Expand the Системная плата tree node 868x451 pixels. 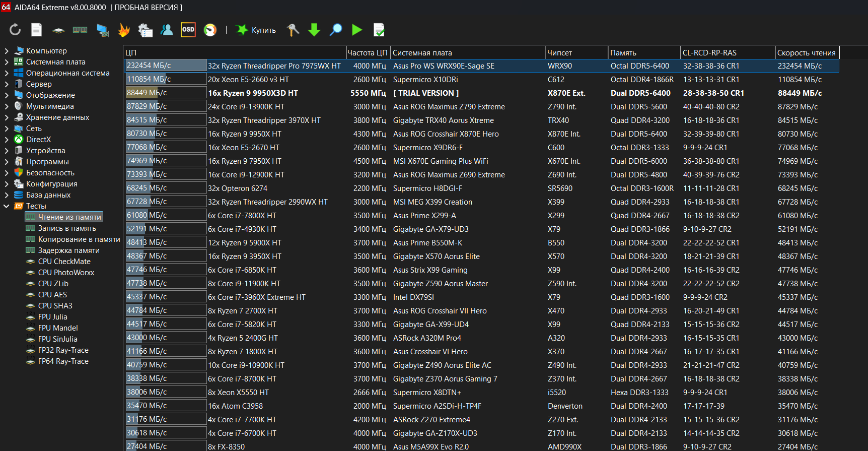[x=7, y=62]
